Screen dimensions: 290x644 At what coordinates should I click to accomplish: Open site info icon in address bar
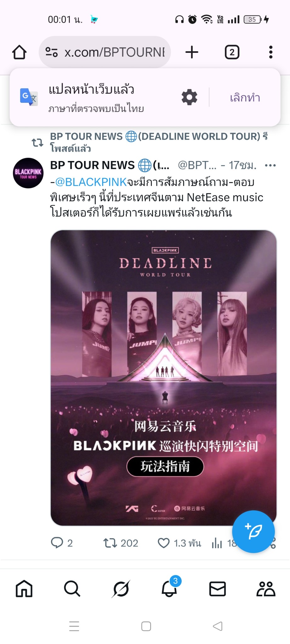51,52
